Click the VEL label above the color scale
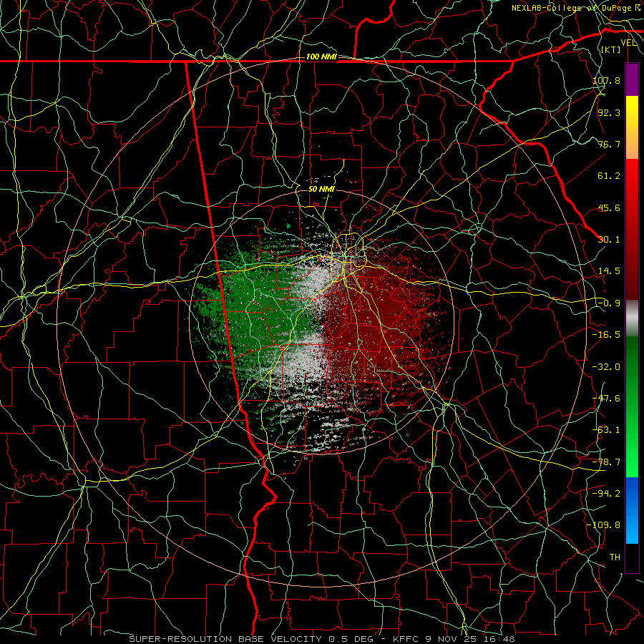This screenshot has height=644, width=644. (x=628, y=42)
